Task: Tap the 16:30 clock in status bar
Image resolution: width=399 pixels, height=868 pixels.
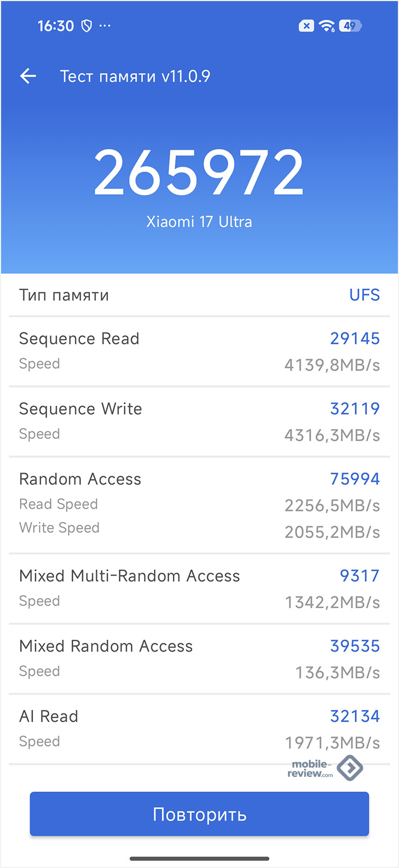Action: point(55,25)
